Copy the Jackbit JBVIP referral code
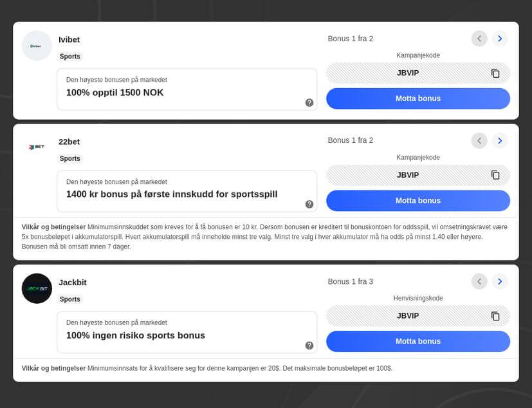The image size is (532, 408). click(x=495, y=316)
